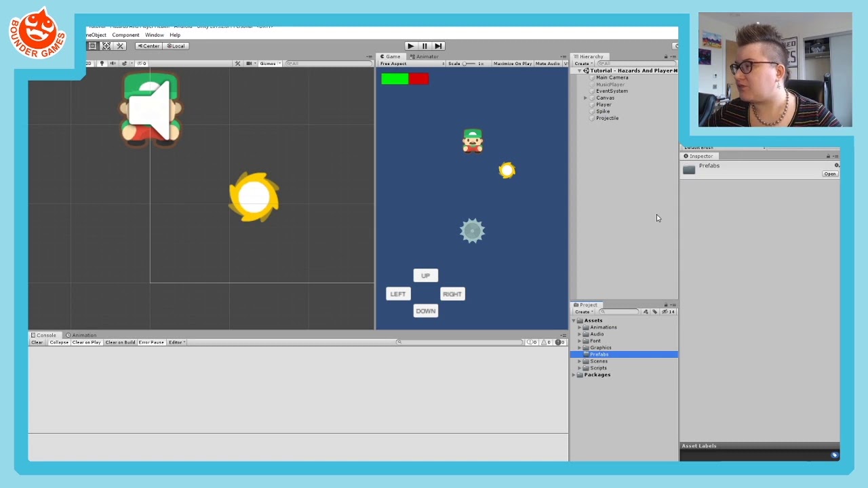Image resolution: width=868 pixels, height=488 pixels.
Task: Switch to the Animator tab
Action: (425, 57)
